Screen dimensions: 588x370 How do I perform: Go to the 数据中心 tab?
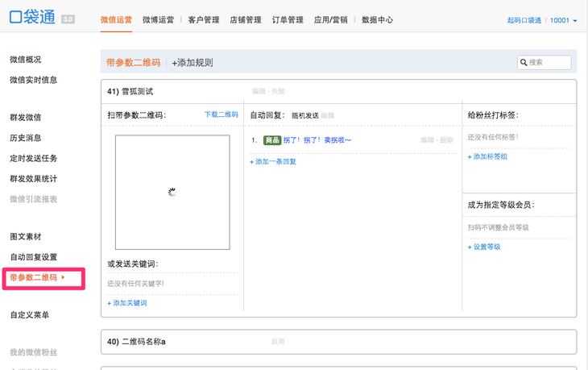(377, 20)
